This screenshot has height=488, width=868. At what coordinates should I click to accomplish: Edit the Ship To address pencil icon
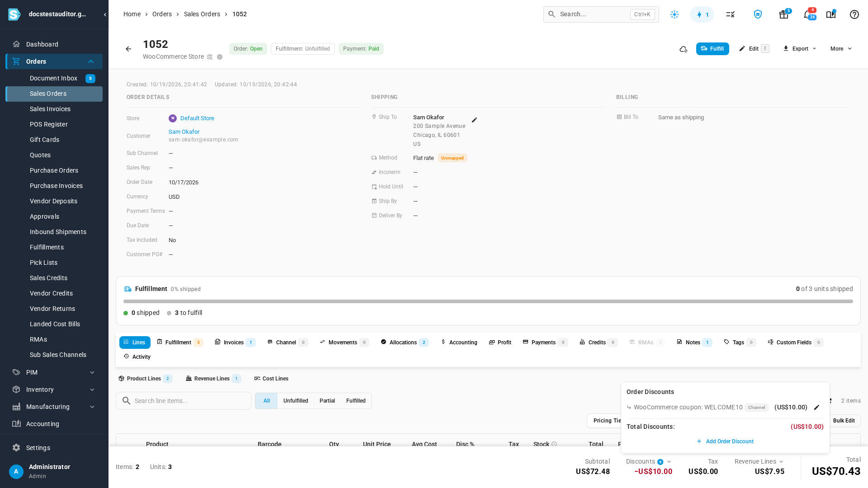474,120
